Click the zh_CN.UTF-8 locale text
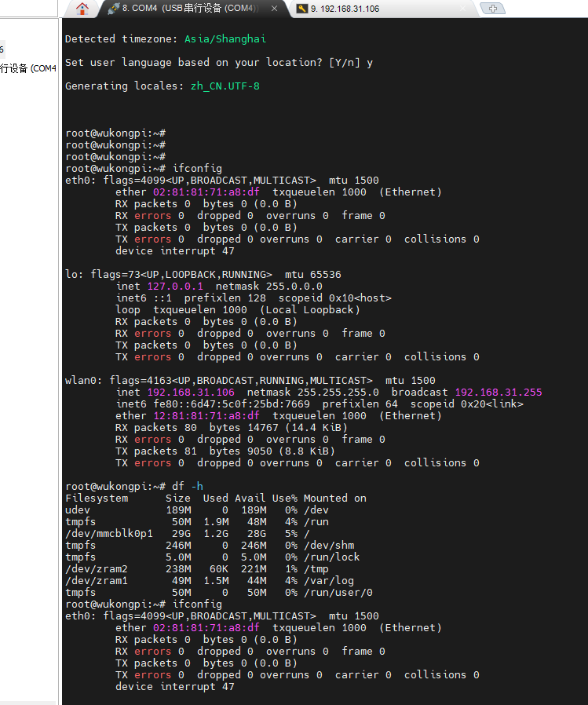 pos(225,86)
